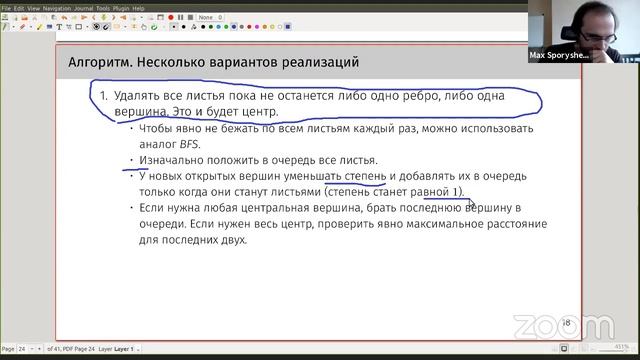This screenshot has height=360, width=640.
Task: Select the Eraser tool
Action: coord(22,27)
